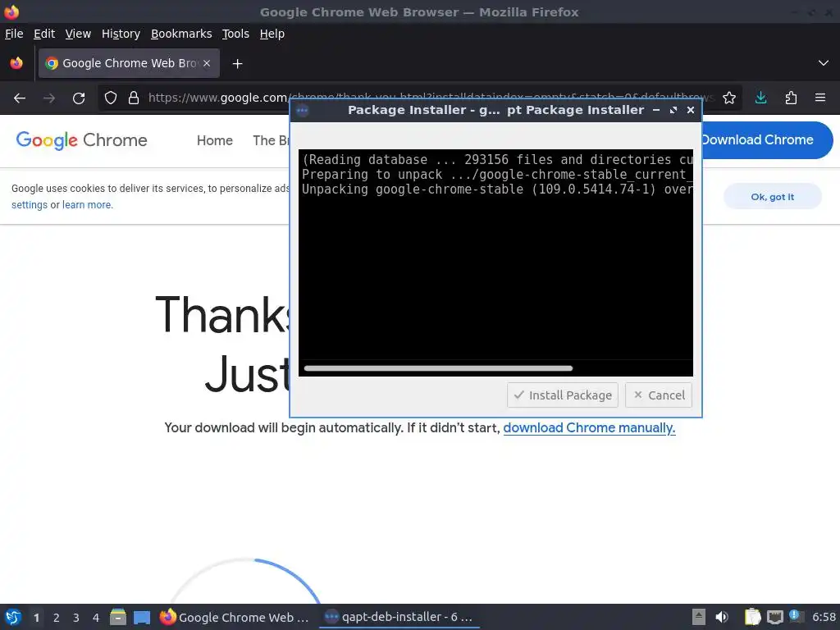840x630 pixels.
Task: Minimize the Package Installer window
Action: 656,110
